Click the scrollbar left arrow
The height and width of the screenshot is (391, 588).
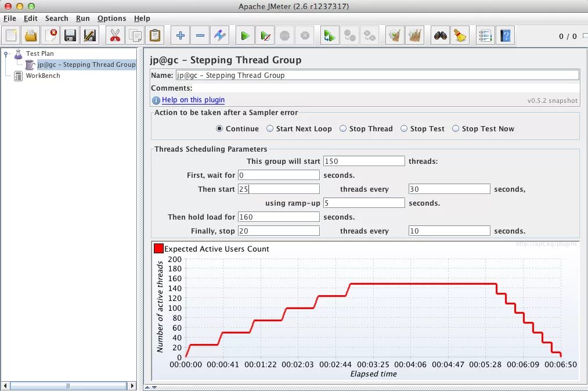(x=5, y=385)
